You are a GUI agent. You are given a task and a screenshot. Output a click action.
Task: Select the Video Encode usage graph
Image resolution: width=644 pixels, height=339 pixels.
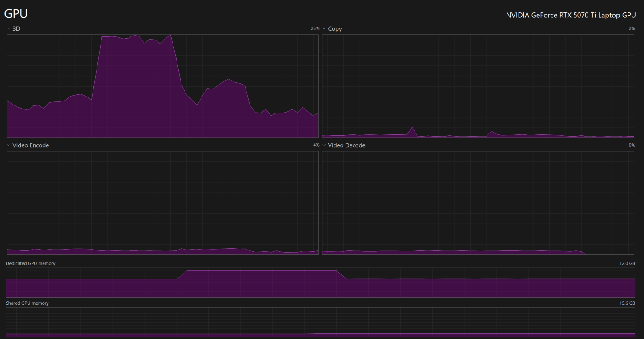(163, 203)
